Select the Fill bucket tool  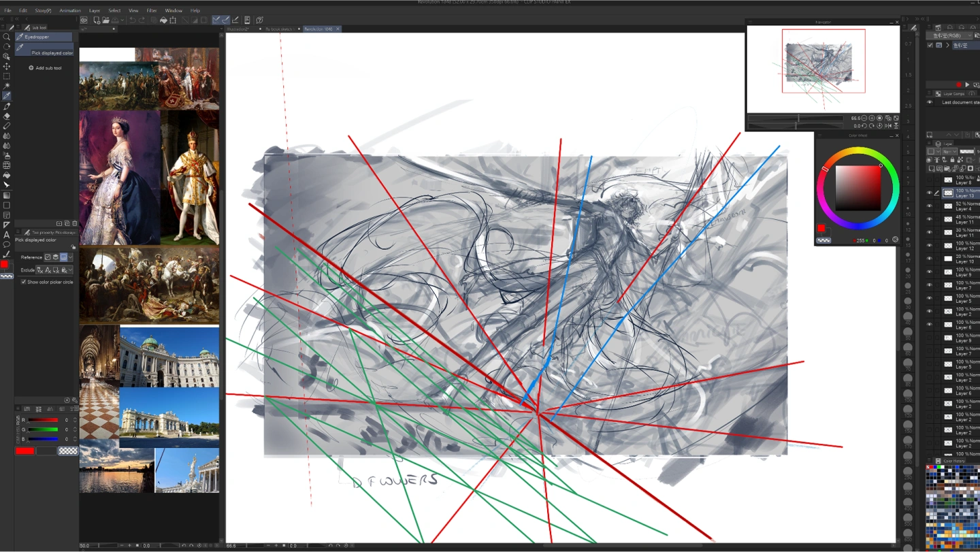click(6, 175)
